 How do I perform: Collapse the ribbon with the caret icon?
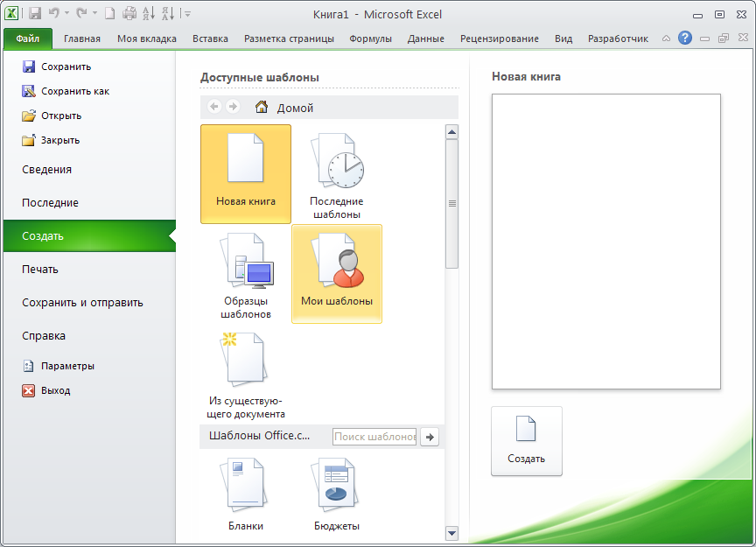(666, 39)
